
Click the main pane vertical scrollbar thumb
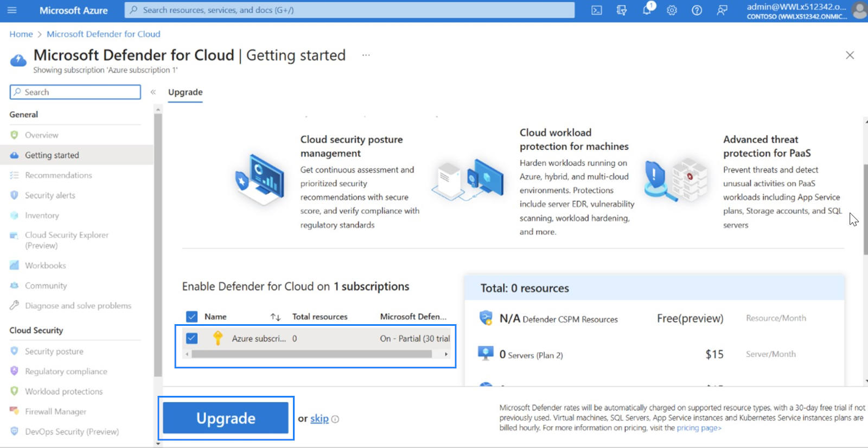866,209
